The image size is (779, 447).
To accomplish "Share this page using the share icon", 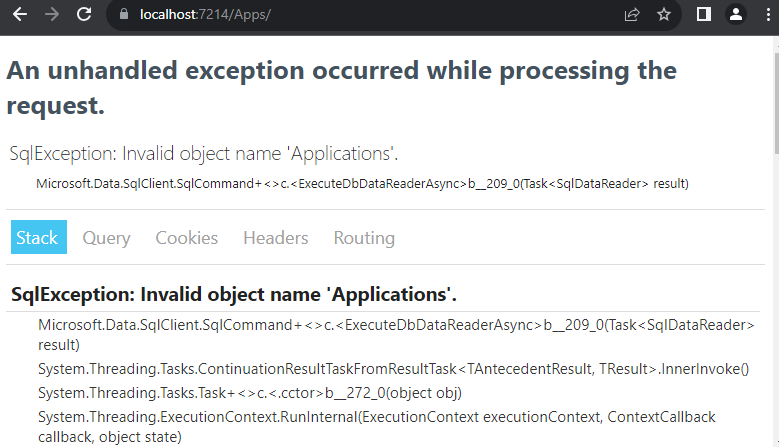I will 632,15.
